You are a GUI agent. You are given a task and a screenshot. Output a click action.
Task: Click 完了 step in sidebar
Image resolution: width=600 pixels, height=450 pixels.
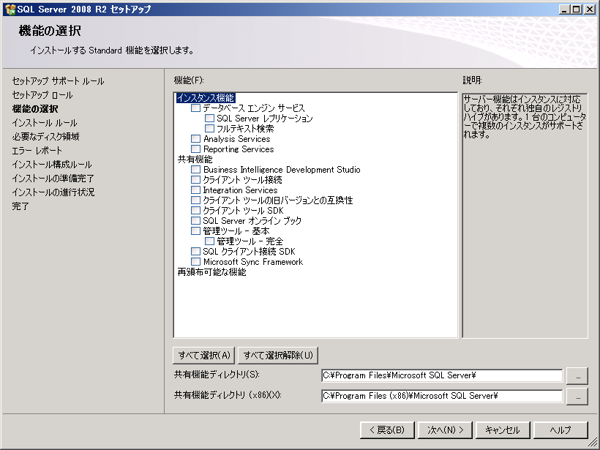(x=20, y=206)
